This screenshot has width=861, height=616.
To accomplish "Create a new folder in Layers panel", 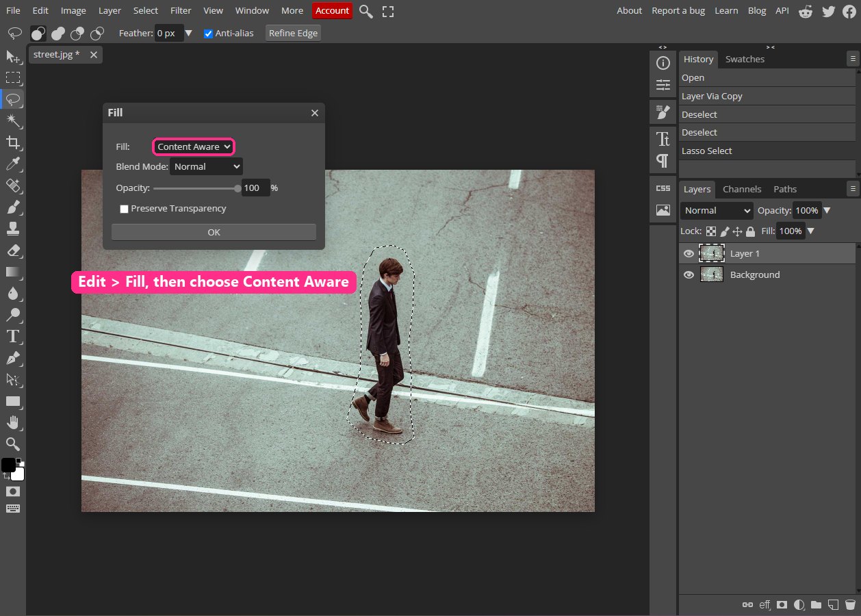I will point(816,605).
